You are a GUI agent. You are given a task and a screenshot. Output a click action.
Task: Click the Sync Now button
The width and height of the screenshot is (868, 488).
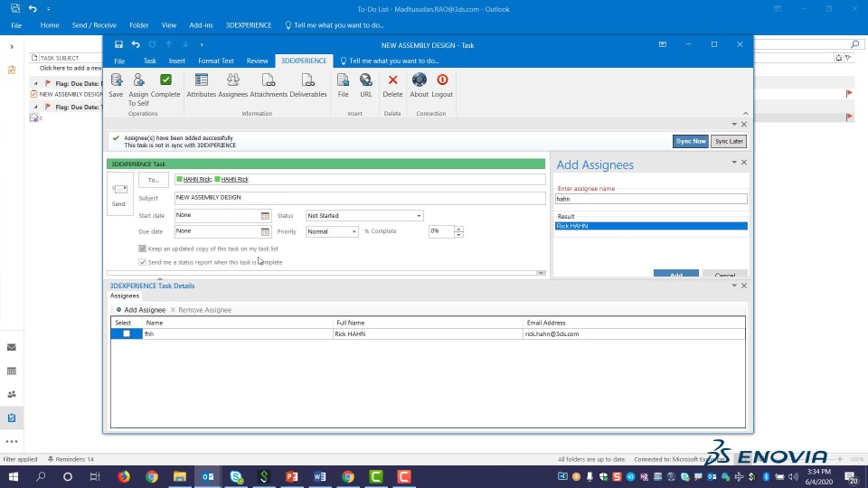[691, 141]
